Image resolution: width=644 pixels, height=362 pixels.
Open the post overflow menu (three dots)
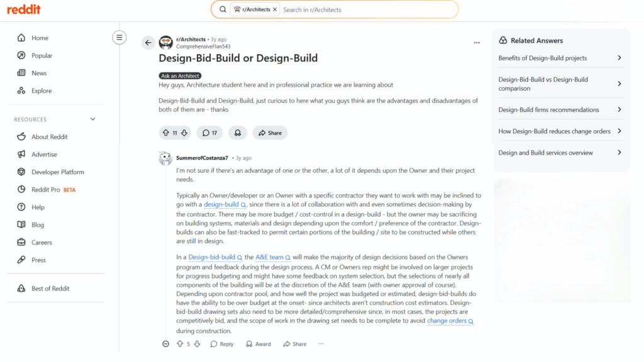click(x=477, y=42)
